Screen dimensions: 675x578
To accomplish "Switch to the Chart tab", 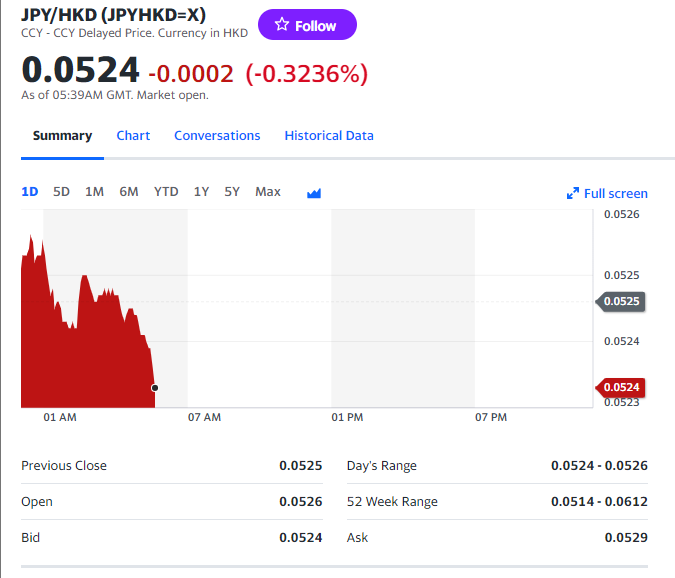I will (133, 136).
